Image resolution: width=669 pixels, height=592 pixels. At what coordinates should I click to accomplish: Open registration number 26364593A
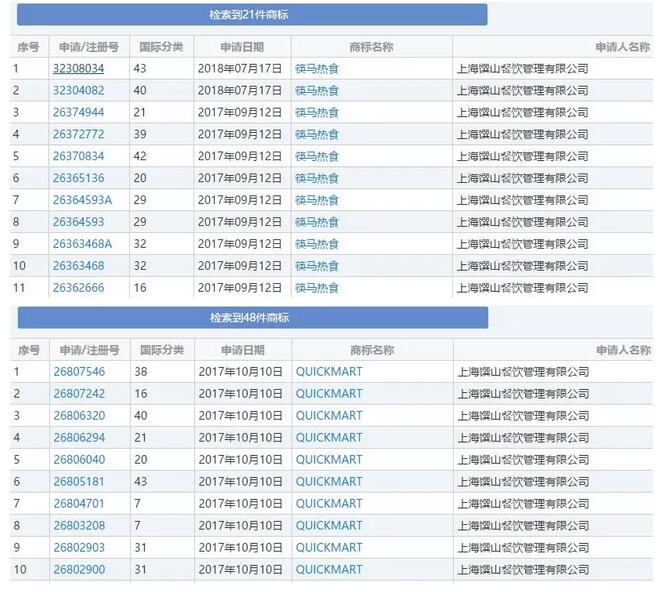(x=82, y=200)
